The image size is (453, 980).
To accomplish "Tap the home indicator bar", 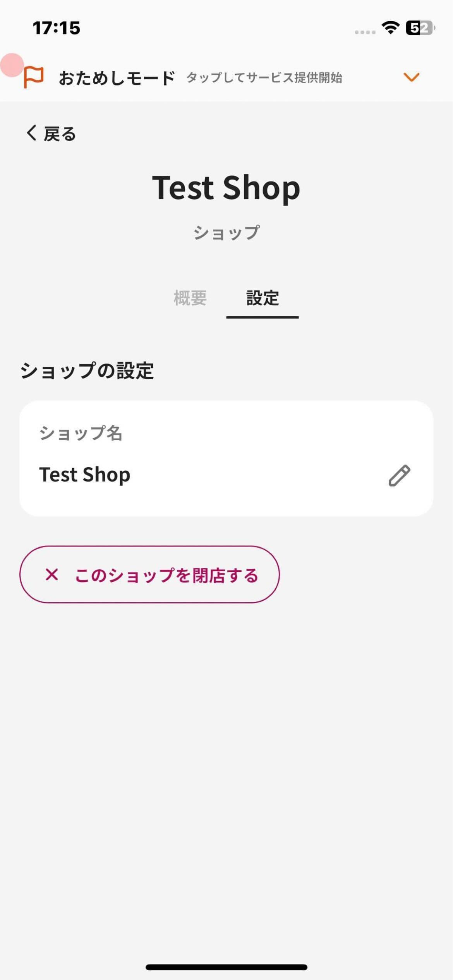I will 226,967.
